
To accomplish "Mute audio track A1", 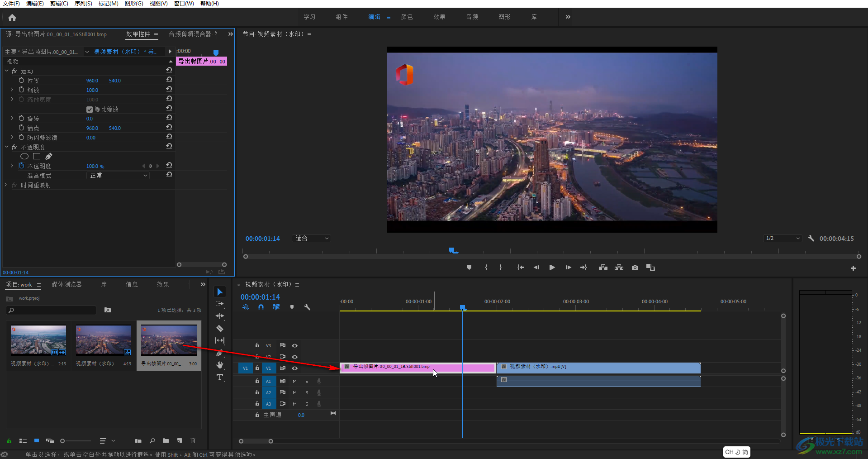I will (294, 381).
